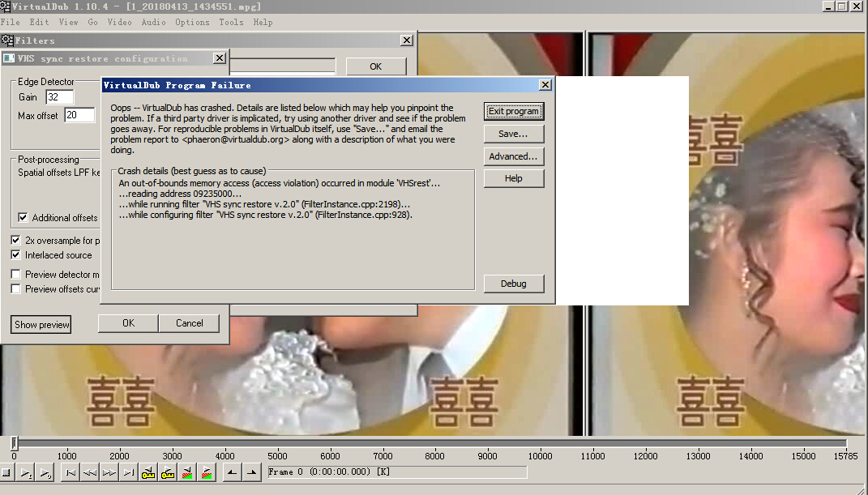Screen dimensions: 868x495
Task: Click OK in the Filters dialog
Action: (x=376, y=66)
